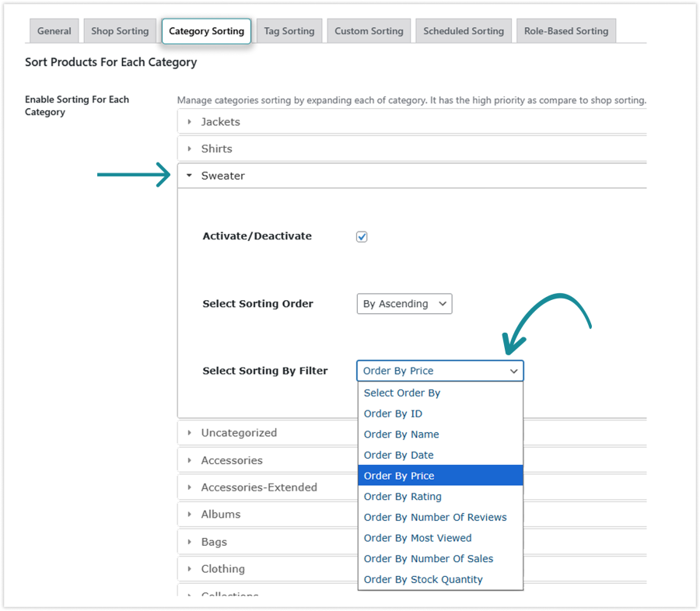Expand the Jackets category
The width and height of the screenshot is (700, 611).
pos(219,121)
